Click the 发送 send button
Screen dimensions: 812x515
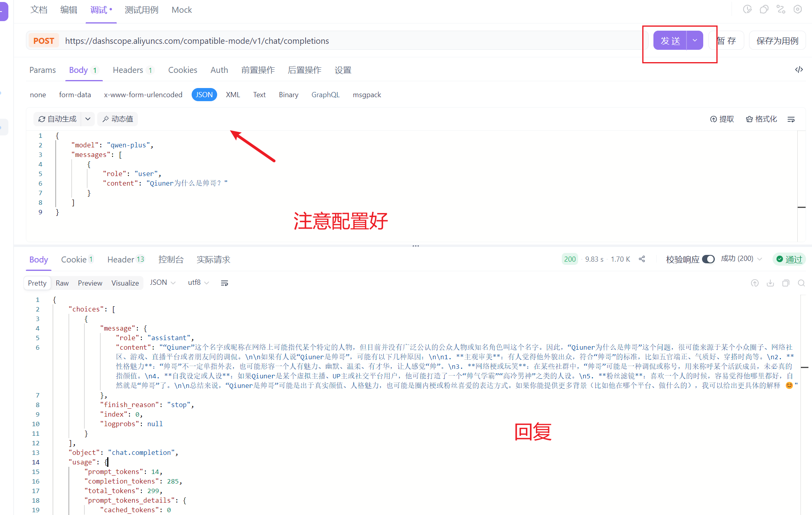pos(670,41)
